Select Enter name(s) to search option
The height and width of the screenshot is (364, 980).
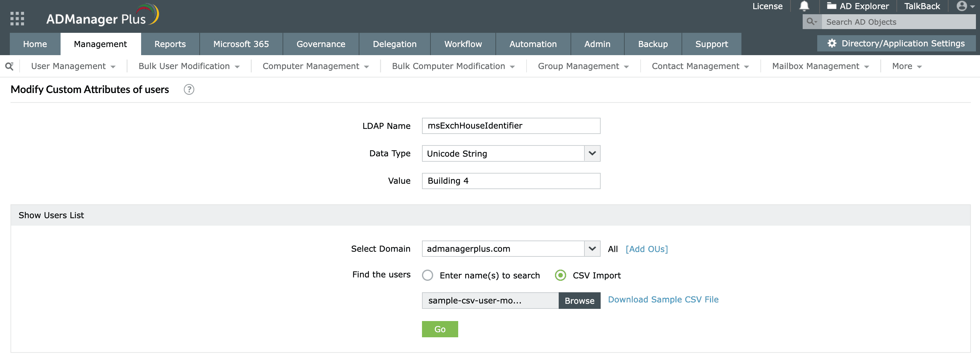click(x=428, y=275)
